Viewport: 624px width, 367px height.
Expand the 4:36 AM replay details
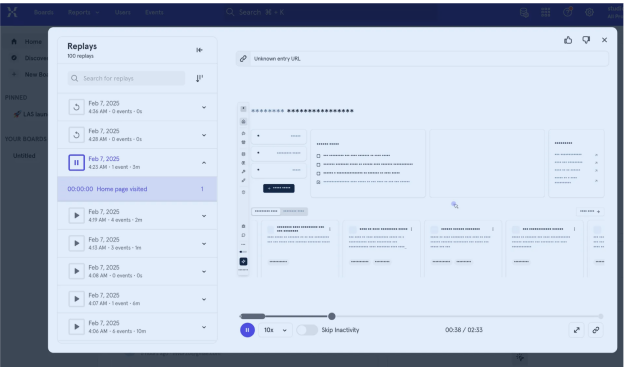point(204,107)
